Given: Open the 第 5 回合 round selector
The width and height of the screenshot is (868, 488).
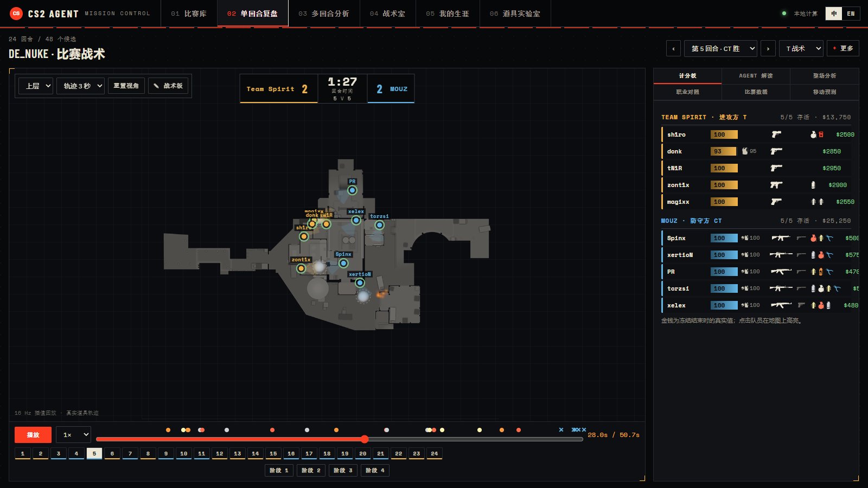Looking at the screenshot, I should point(720,48).
